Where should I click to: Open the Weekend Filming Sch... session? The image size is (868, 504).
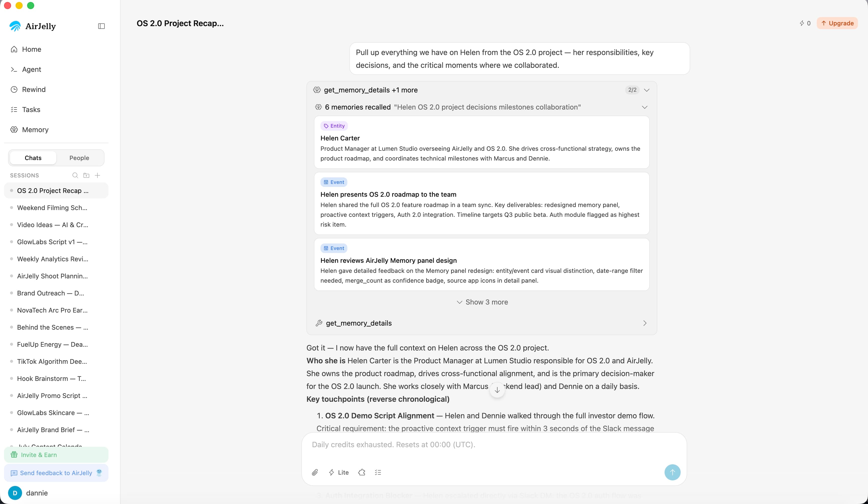pos(56,208)
